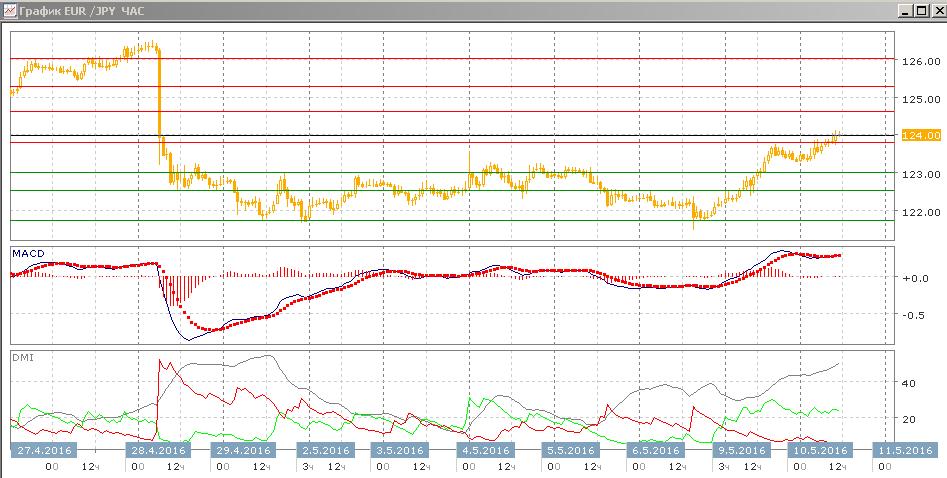Select the 2.5.2016 date marker
Viewport: 947px width, 478px height.
tap(326, 450)
